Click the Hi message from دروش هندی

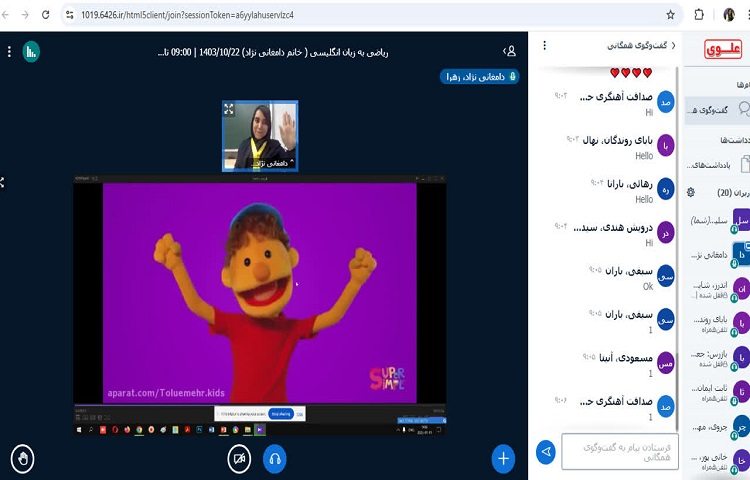tap(649, 243)
